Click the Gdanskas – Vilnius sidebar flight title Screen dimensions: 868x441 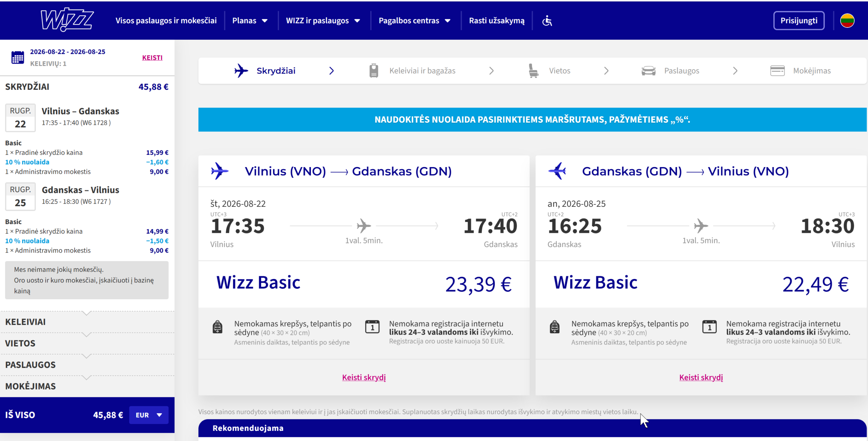80,190
